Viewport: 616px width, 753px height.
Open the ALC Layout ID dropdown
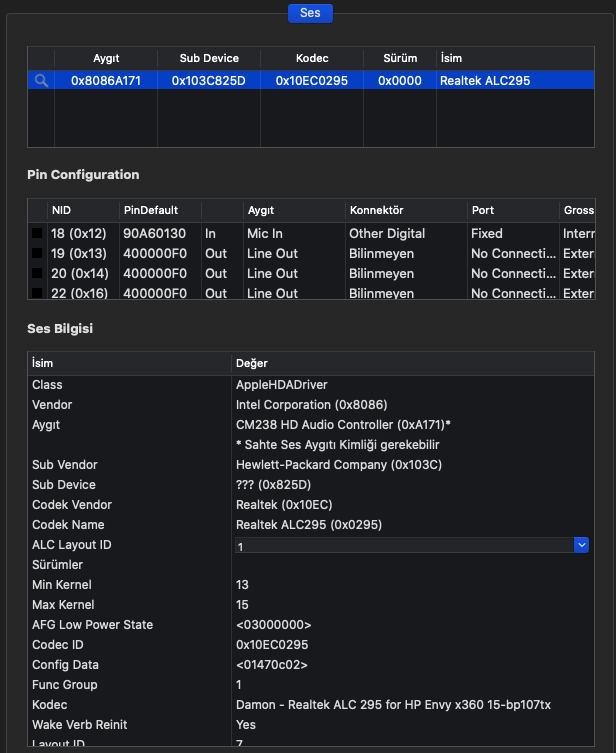(581, 545)
